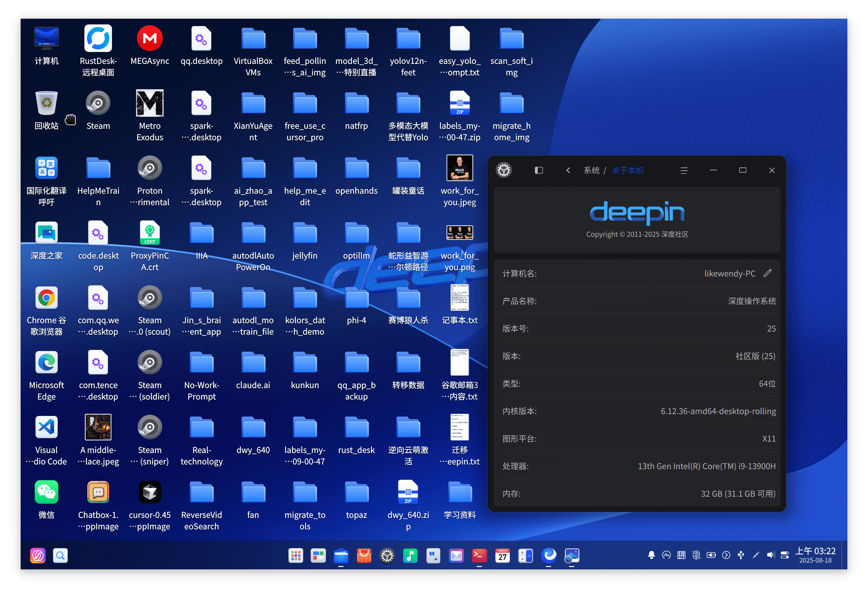Open the settings hamburger menu
This screenshot has width=868, height=592.
coord(684,170)
